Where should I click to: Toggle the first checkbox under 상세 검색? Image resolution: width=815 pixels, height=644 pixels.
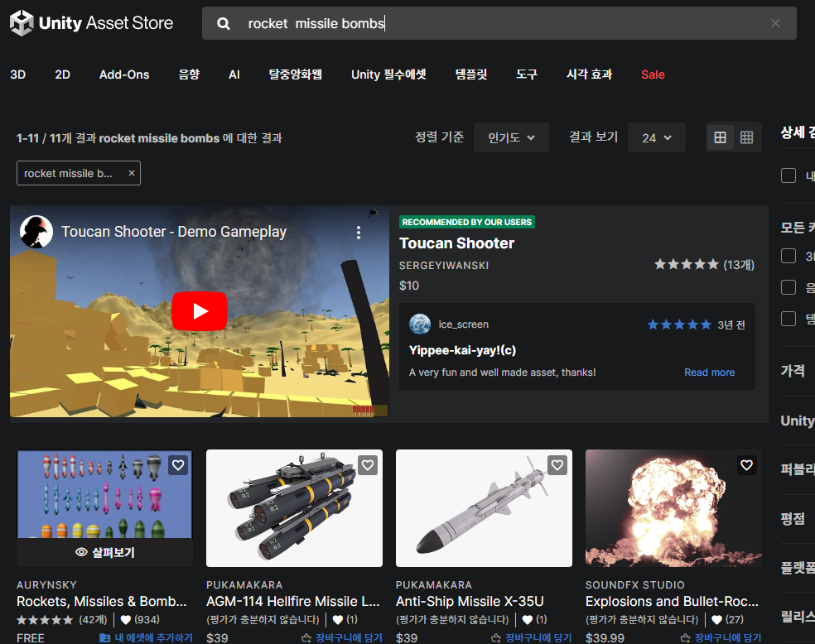pos(788,175)
